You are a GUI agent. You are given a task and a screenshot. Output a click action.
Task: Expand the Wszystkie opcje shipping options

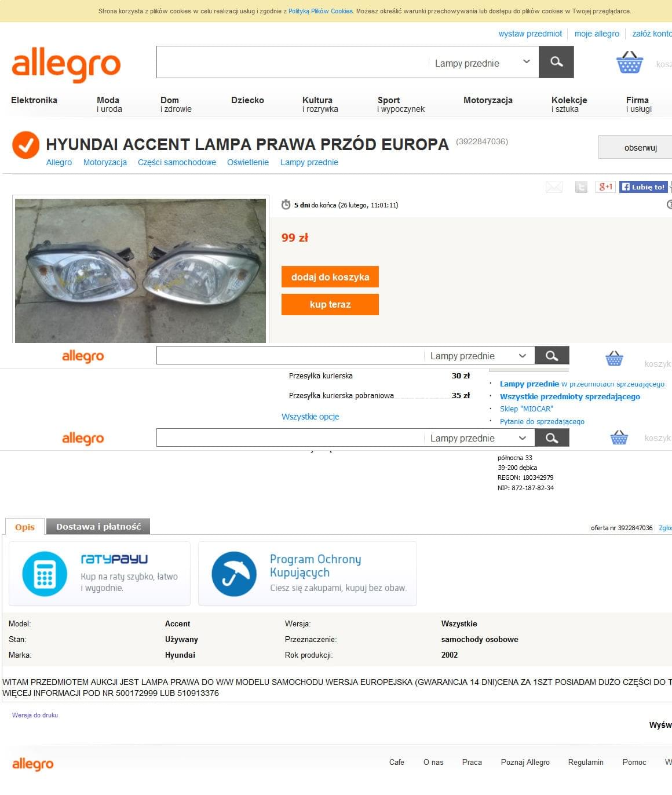[x=310, y=417]
